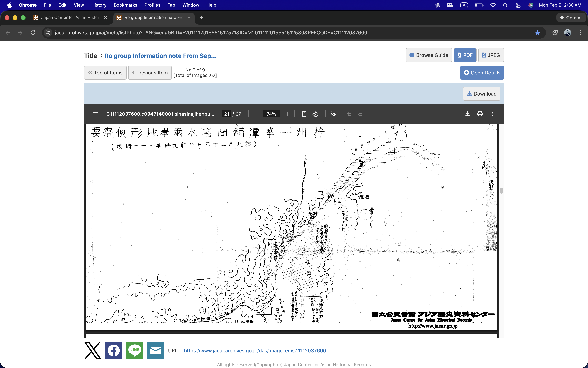Share the page on Facebook

click(x=114, y=350)
